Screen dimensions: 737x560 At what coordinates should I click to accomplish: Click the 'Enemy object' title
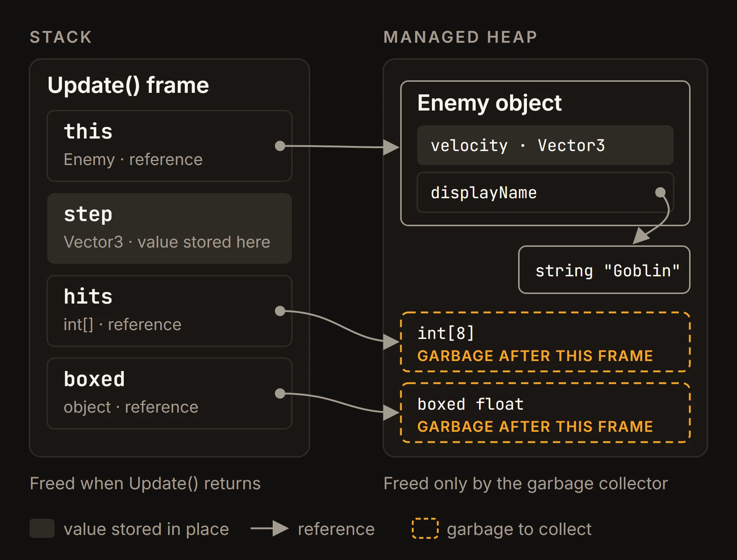(489, 103)
